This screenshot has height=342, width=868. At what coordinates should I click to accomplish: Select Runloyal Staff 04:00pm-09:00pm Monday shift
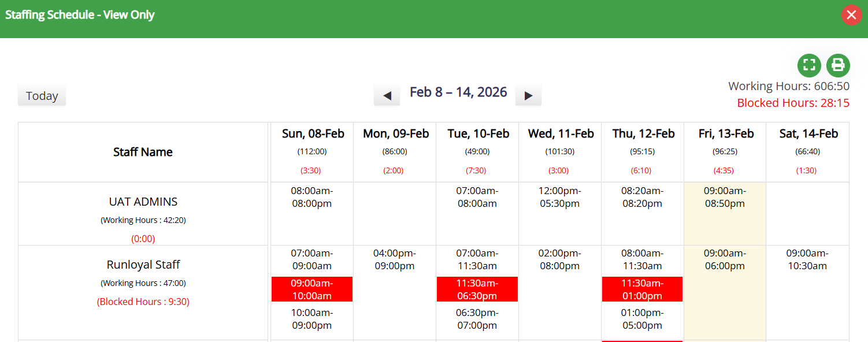pyautogui.click(x=394, y=259)
